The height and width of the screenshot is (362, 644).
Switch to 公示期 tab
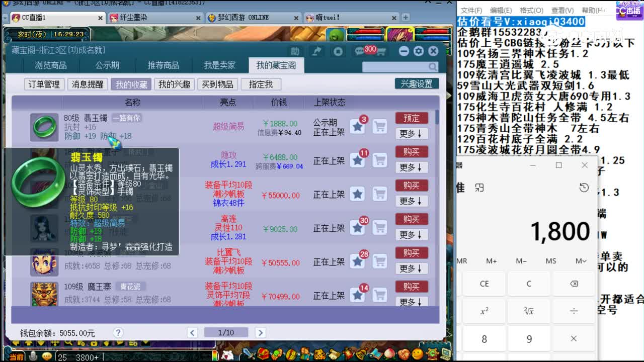point(107,65)
